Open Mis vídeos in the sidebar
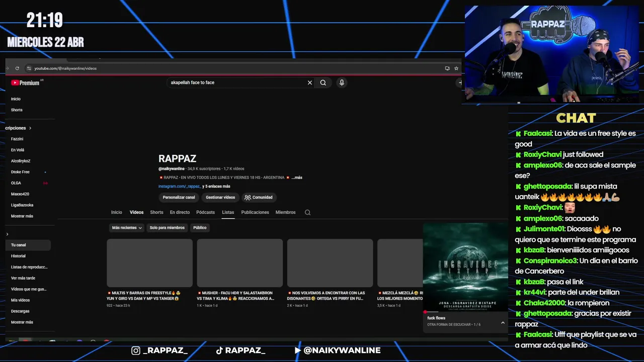Viewport: 644px width, 362px height. (20, 301)
